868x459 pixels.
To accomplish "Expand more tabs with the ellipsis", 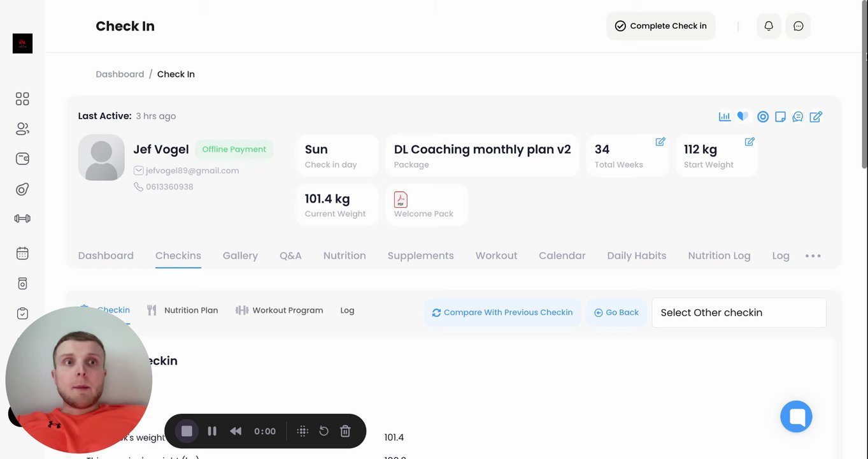I will [813, 256].
